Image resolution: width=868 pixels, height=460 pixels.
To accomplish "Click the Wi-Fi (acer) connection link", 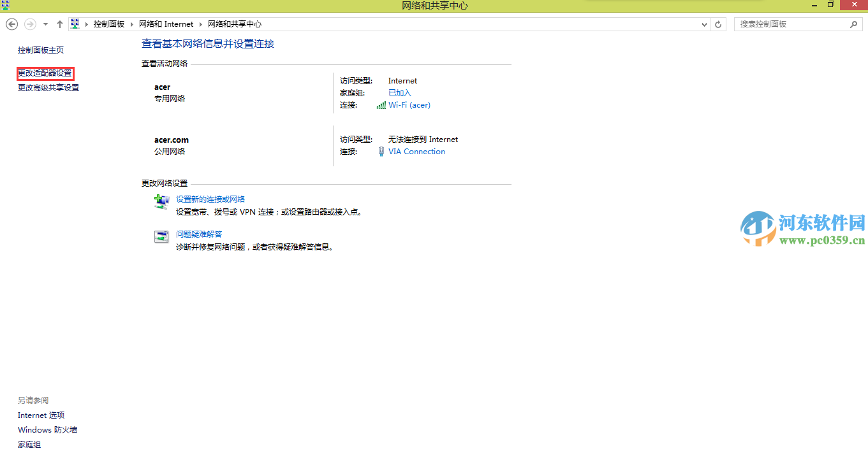I will pyautogui.click(x=409, y=104).
